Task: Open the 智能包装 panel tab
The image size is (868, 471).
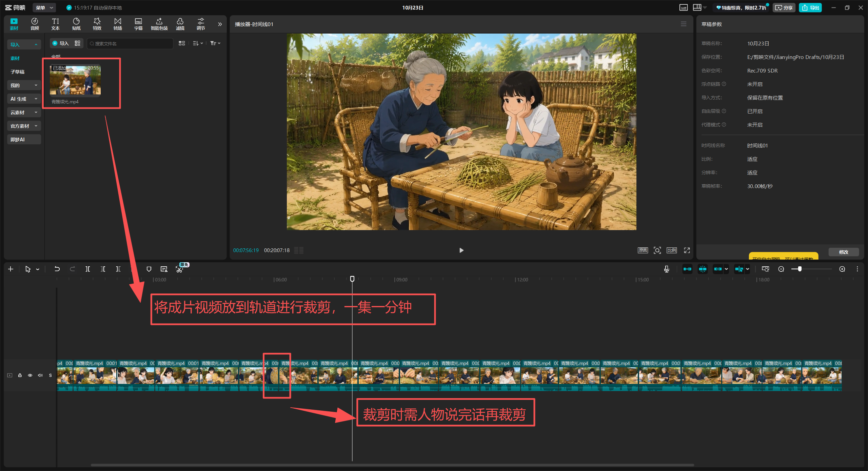Action: pos(159,24)
